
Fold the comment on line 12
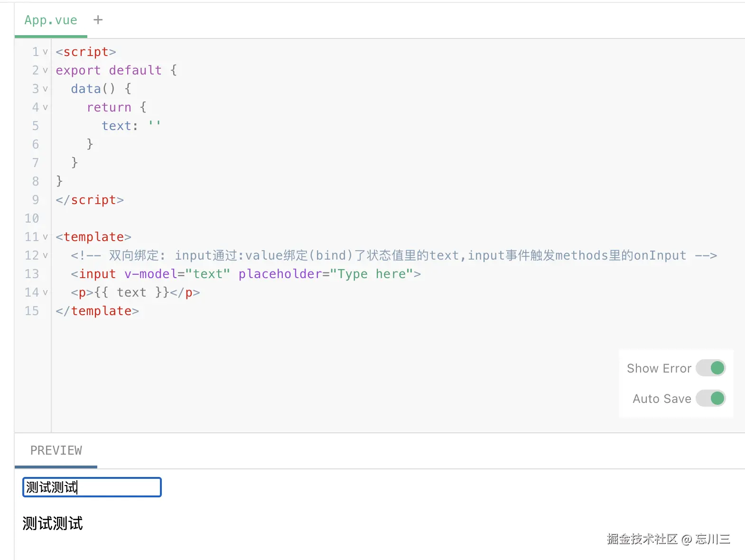click(45, 255)
